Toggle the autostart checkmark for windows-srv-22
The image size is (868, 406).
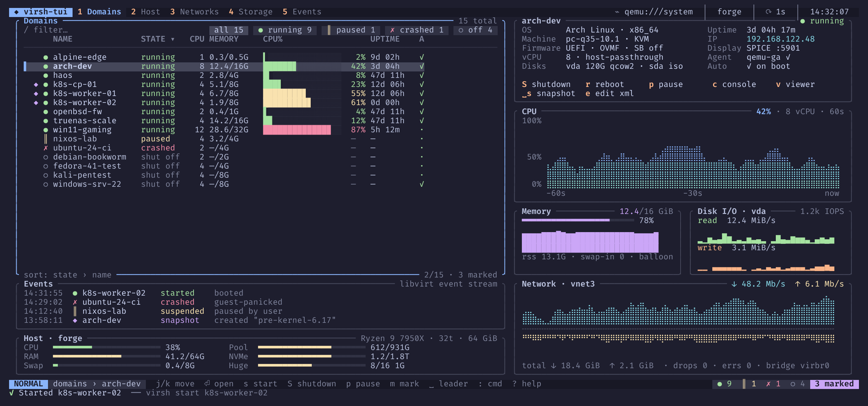click(422, 184)
